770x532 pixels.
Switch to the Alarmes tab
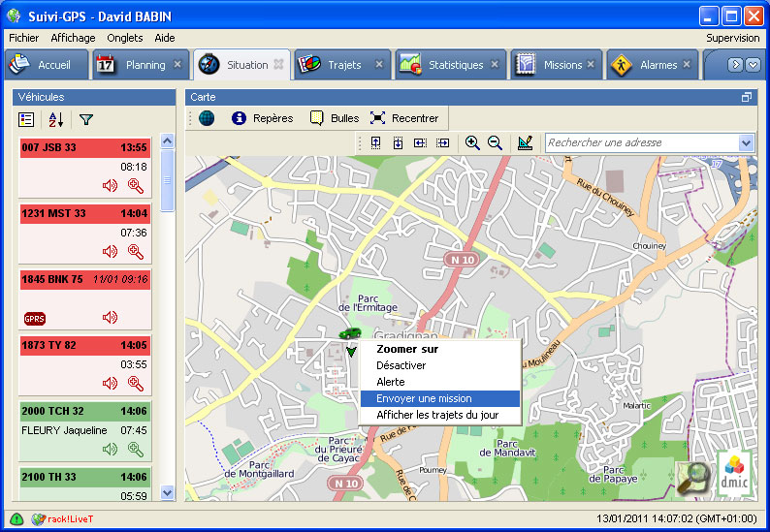pyautogui.click(x=652, y=64)
